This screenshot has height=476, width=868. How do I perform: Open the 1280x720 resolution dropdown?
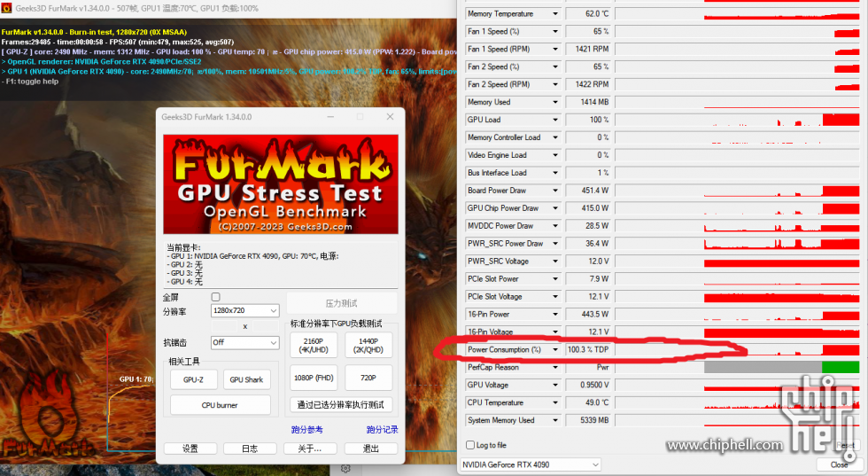[x=244, y=311]
